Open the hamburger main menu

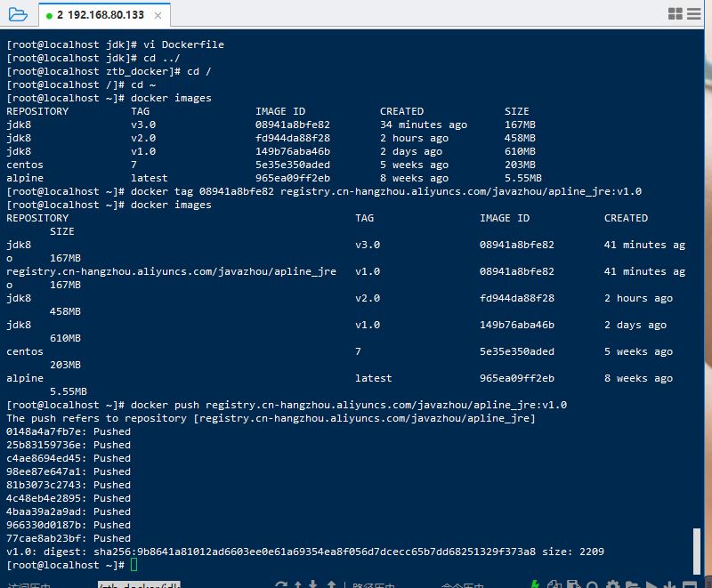pos(694,14)
